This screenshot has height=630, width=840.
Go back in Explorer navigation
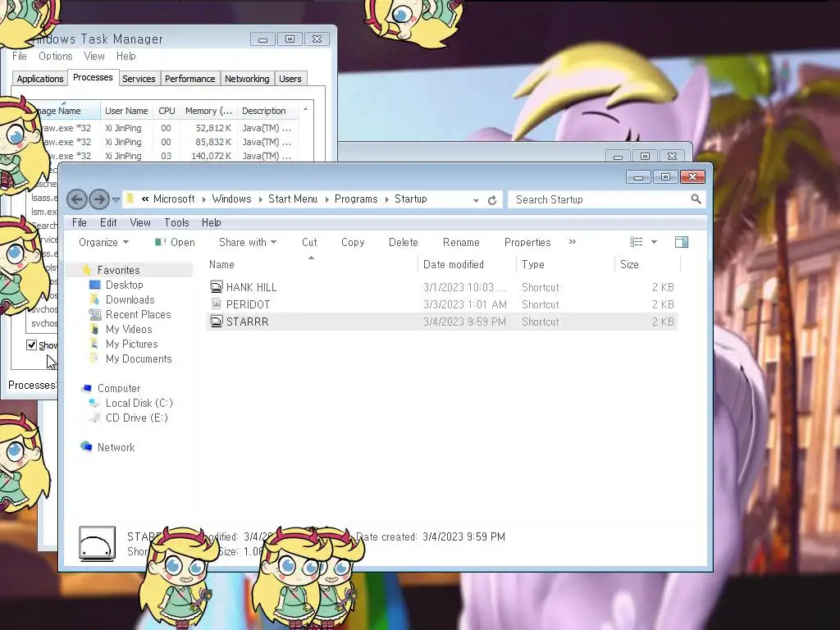click(x=76, y=200)
